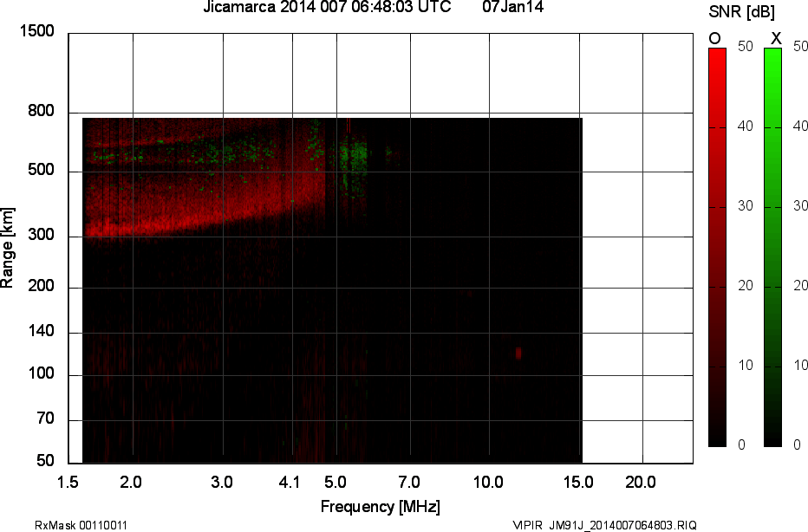The width and height of the screenshot is (808, 532).
Task: Select the 'RxMask 00110011' footer text
Action: tap(81, 525)
